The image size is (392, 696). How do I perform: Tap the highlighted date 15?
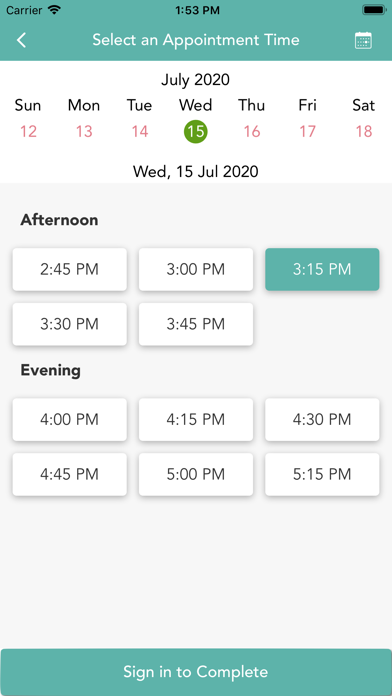[x=196, y=131]
